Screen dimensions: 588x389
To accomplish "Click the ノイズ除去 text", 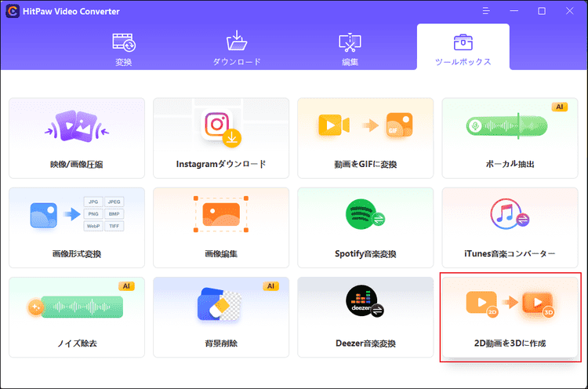I will pos(77,344).
